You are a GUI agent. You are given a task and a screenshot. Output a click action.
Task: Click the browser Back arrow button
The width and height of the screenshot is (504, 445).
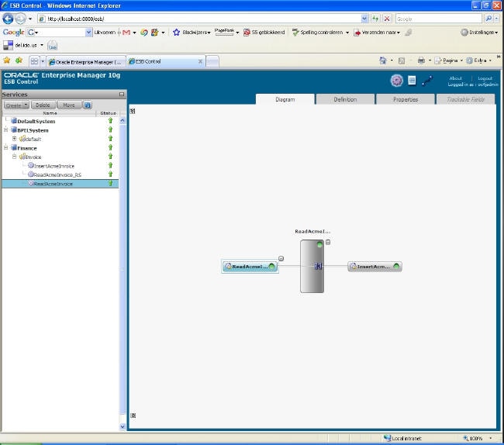8,19
